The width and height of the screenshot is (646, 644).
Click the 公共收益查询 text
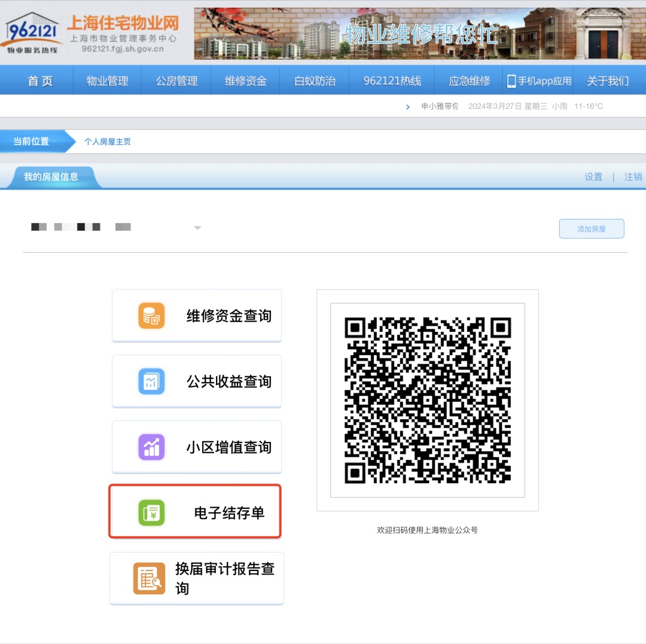point(229,381)
